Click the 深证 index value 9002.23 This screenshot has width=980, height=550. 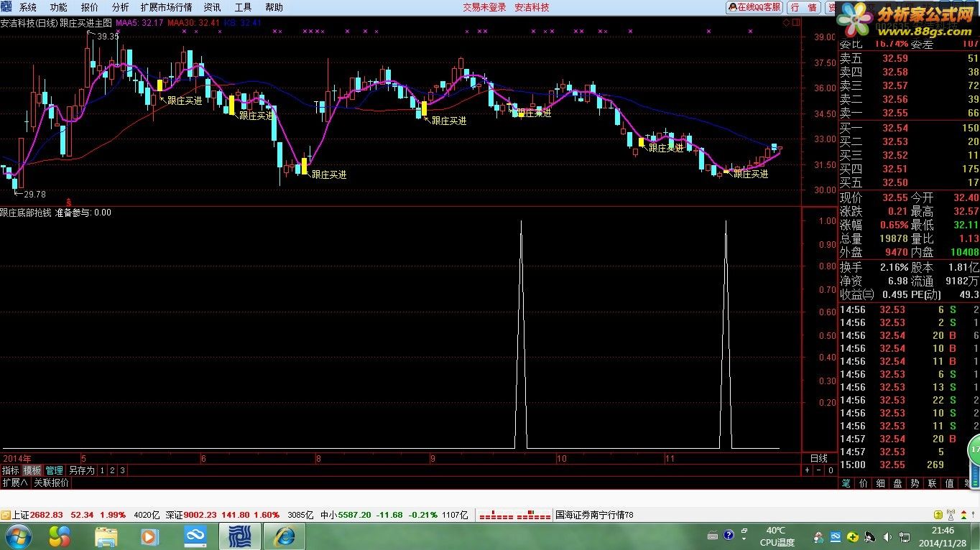[x=201, y=515]
